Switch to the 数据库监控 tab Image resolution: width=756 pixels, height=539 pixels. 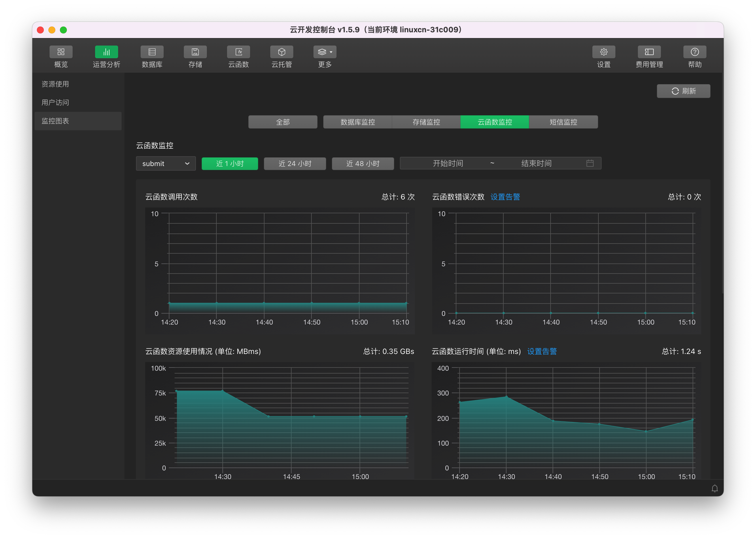pyautogui.click(x=357, y=122)
